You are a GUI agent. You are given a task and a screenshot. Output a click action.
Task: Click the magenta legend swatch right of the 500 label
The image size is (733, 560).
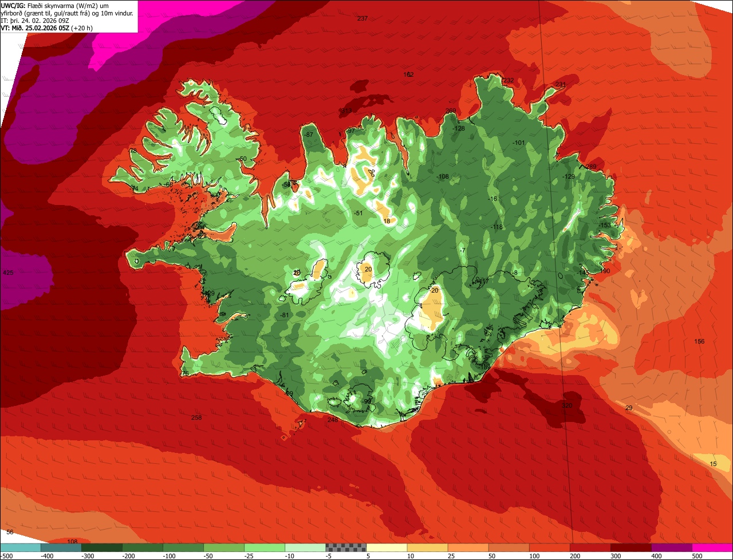coord(712,547)
